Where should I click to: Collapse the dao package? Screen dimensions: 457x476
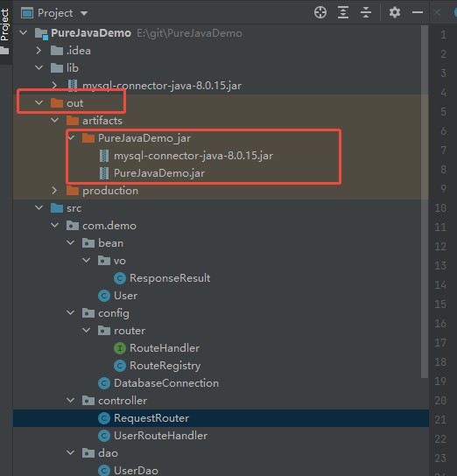tap(71, 453)
